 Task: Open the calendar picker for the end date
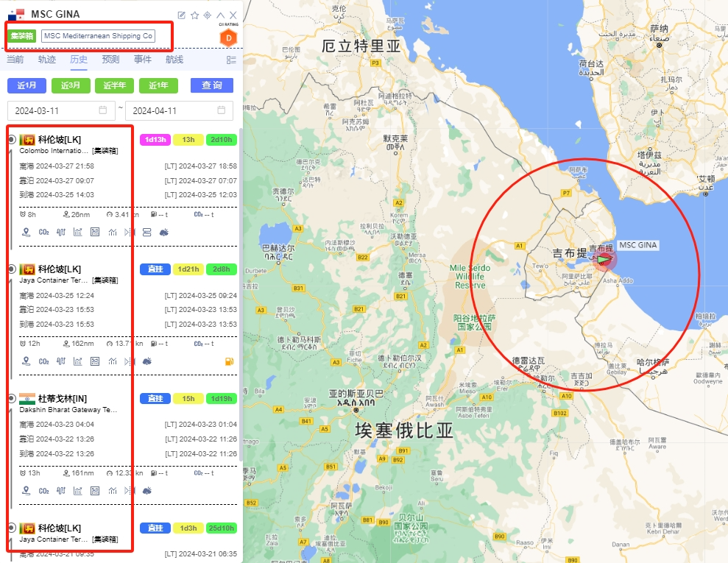222,110
